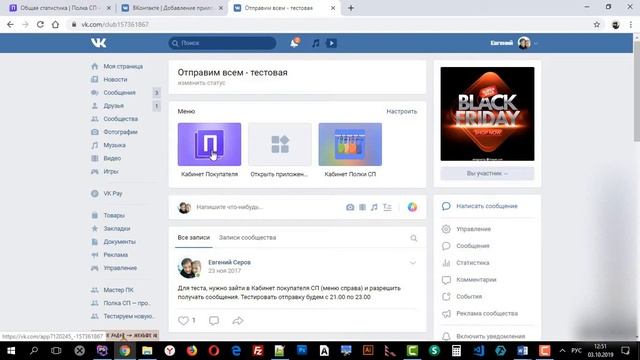Open Документы in sidebar
The height and width of the screenshot is (360, 640).
coord(119,242)
